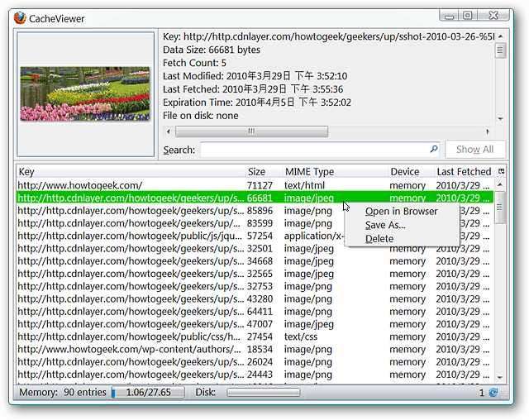Click the cache list vertical scrollbar thumb
The height and width of the screenshot is (420, 529).
[500, 208]
